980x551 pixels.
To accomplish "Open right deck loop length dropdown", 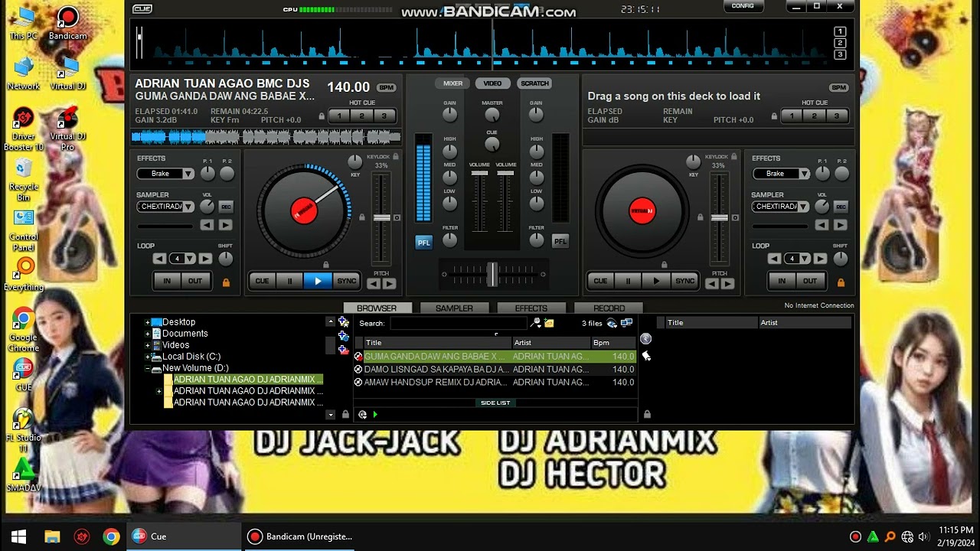I will tap(804, 259).
